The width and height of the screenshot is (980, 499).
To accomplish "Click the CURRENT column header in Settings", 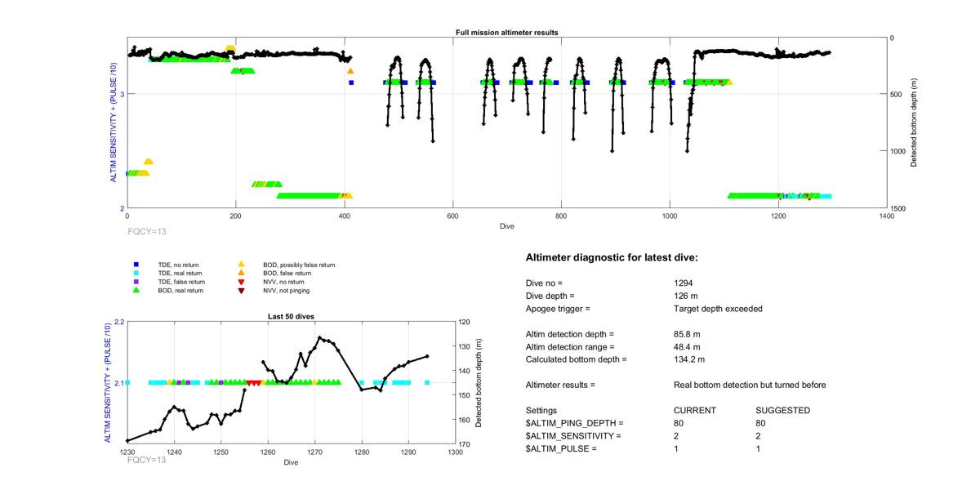I will 694,410.
